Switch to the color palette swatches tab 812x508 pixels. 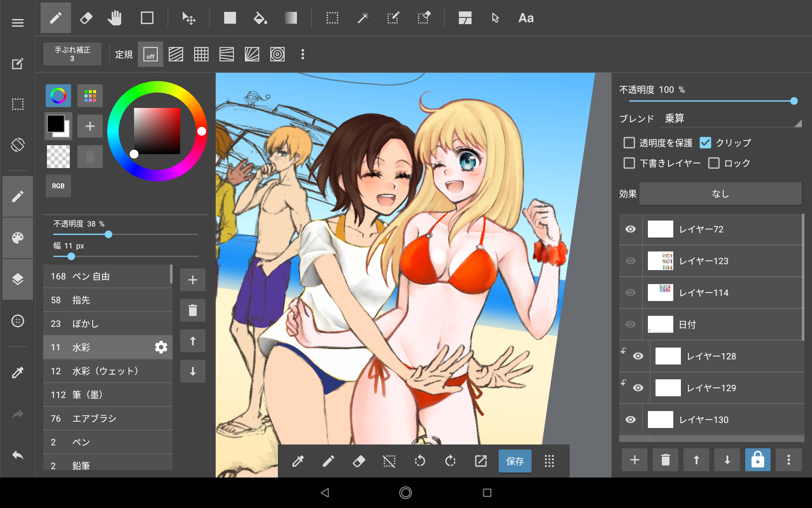click(x=90, y=96)
